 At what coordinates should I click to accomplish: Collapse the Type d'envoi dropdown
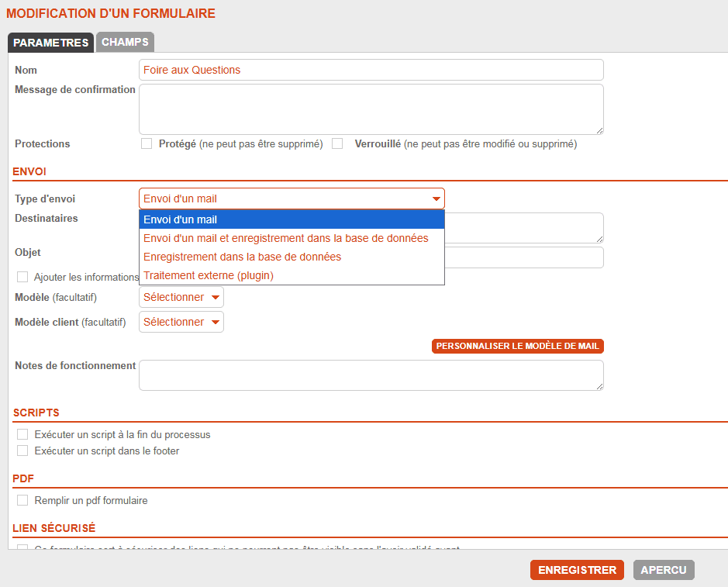[292, 199]
